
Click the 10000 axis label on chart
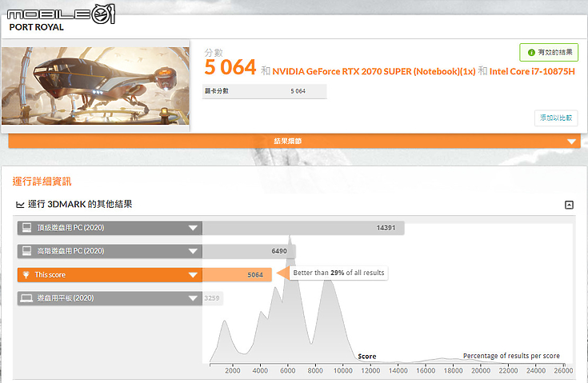[342, 371]
